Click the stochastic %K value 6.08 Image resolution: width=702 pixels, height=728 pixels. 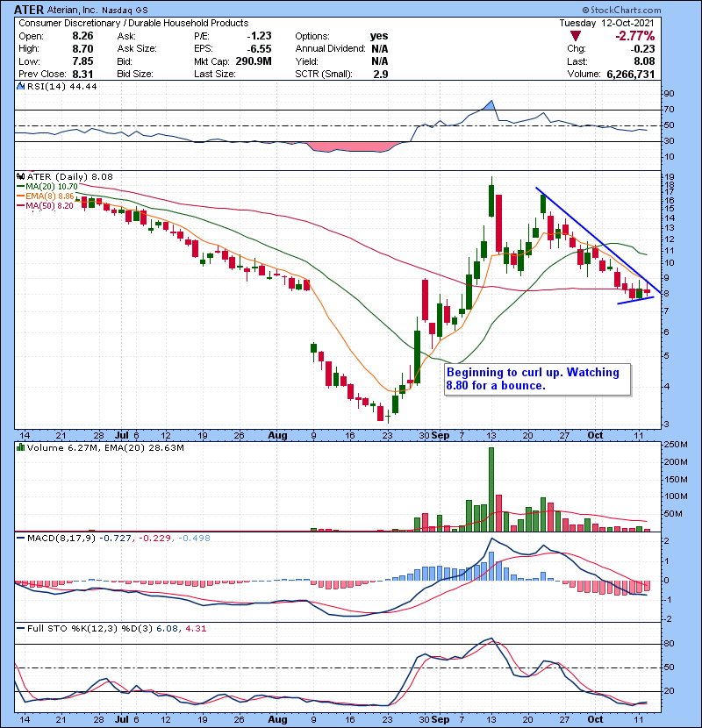167,629
